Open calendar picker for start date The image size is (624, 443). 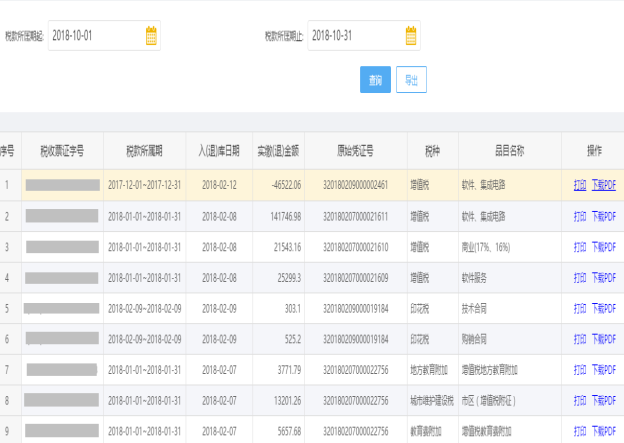point(151,36)
